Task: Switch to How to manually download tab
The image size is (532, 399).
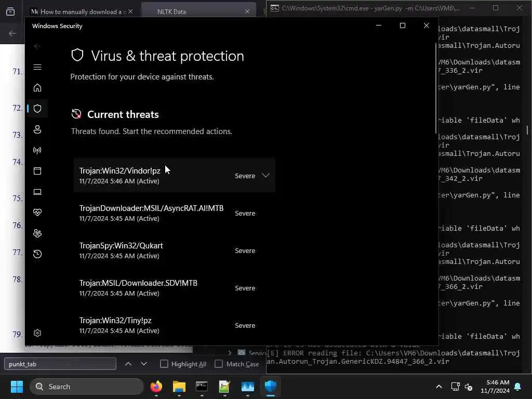Action: 78,11
